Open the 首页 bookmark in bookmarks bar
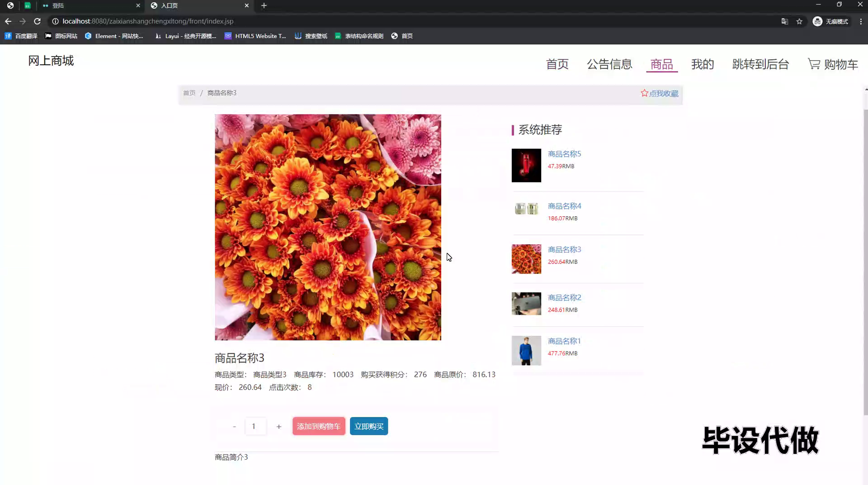This screenshot has height=485, width=868. [402, 36]
